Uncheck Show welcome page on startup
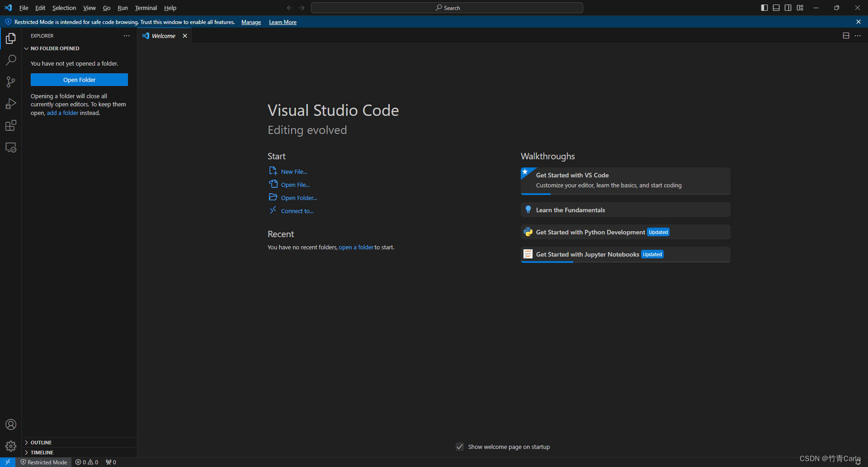 point(460,447)
